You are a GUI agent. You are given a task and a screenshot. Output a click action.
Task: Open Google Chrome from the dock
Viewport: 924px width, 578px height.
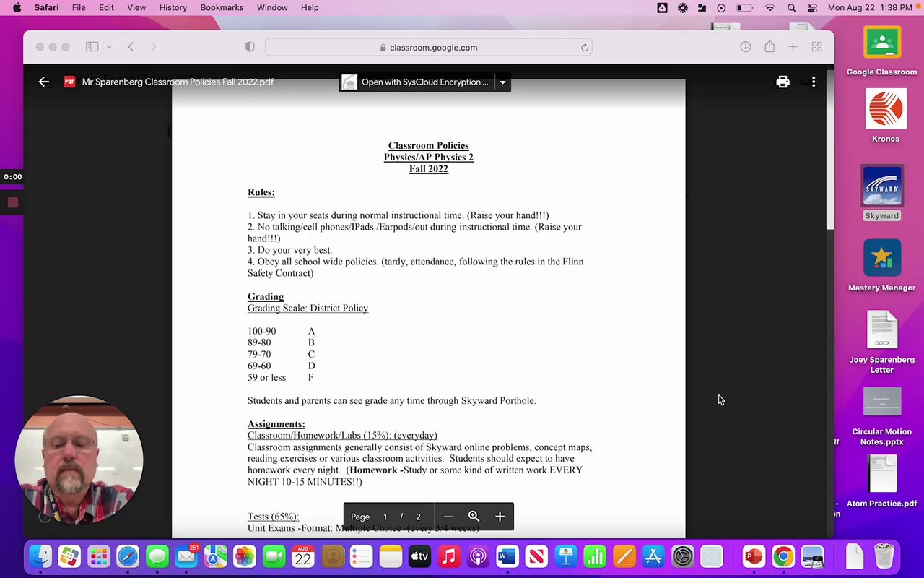[783, 557]
